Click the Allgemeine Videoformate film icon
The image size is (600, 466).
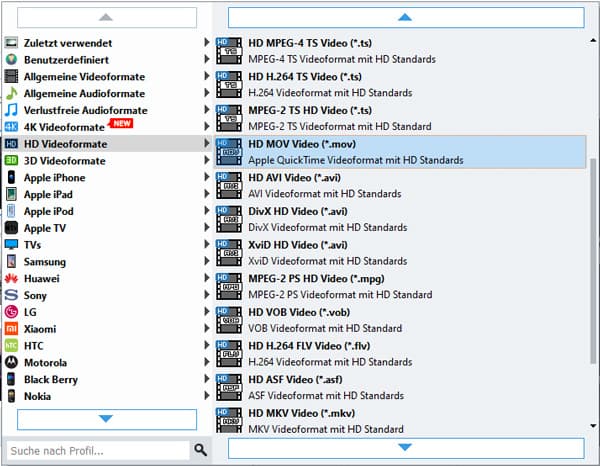pos(11,76)
